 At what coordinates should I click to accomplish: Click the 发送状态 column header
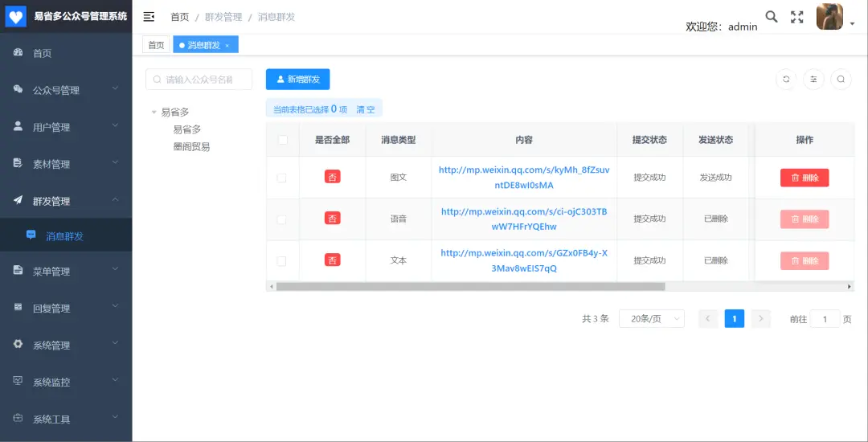pyautogui.click(x=716, y=140)
